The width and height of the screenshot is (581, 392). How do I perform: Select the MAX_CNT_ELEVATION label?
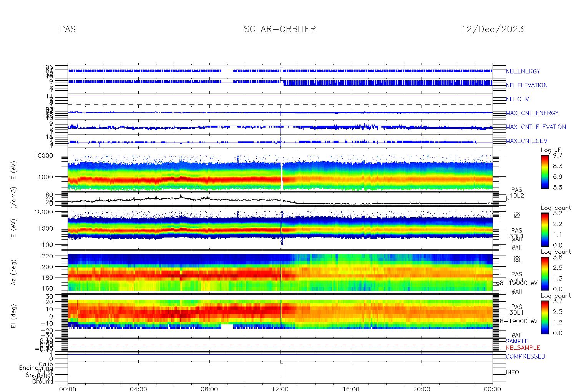[x=536, y=127]
